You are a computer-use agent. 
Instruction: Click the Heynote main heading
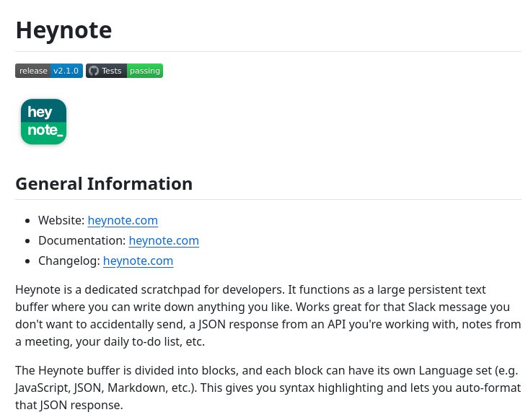click(x=63, y=30)
